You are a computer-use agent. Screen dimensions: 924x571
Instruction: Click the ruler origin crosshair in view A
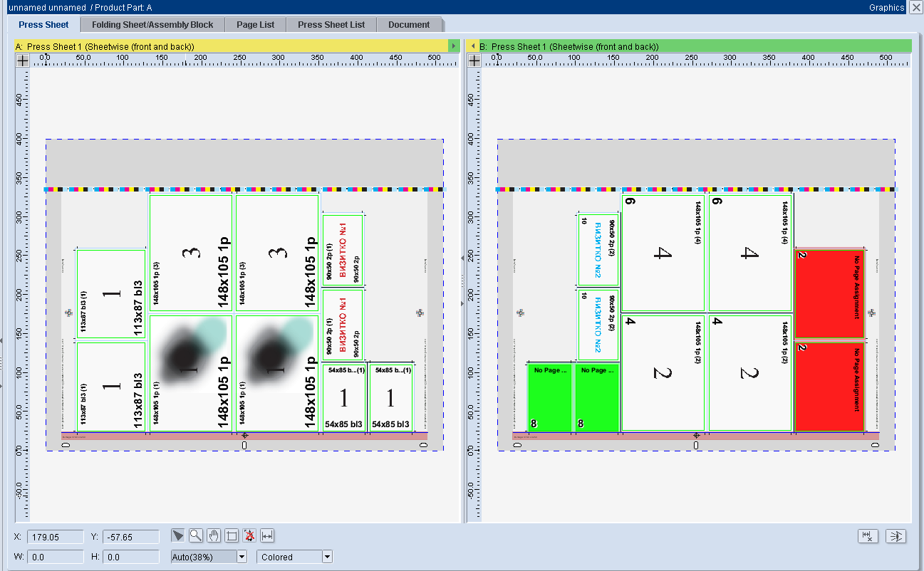click(x=23, y=61)
